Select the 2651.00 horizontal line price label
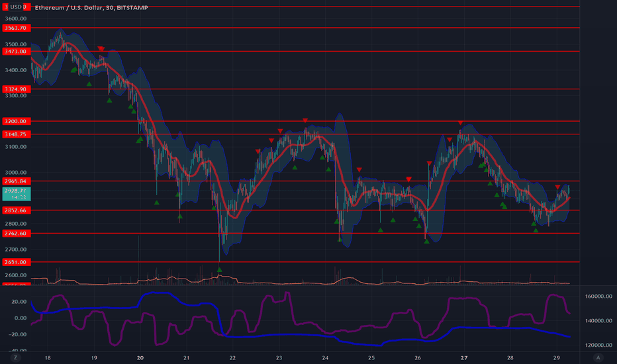This screenshot has width=617, height=364. point(16,262)
